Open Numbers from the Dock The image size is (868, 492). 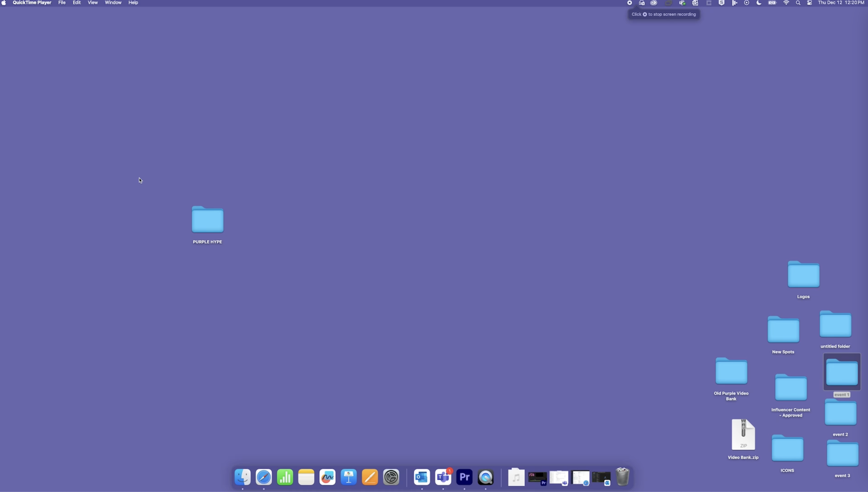285,477
